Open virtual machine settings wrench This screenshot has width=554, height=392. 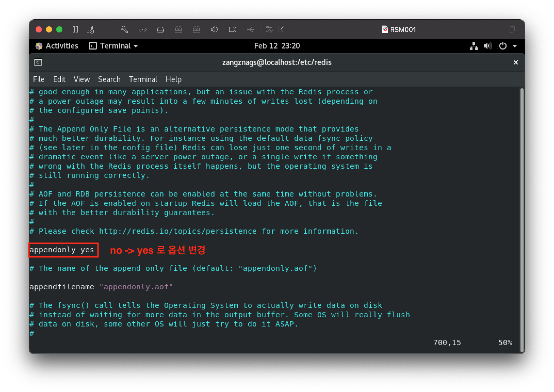tap(124, 29)
